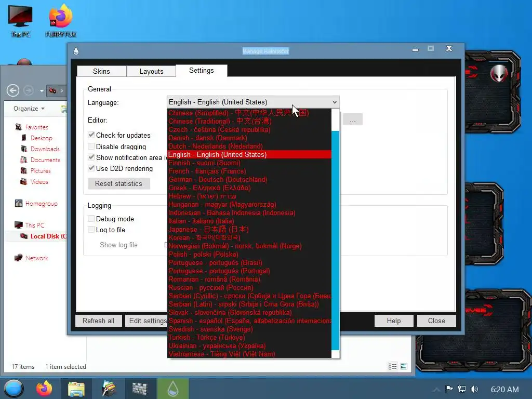This screenshot has height=399, width=532.
Task: Open File Explorer from the taskbar
Action: [x=76, y=389]
